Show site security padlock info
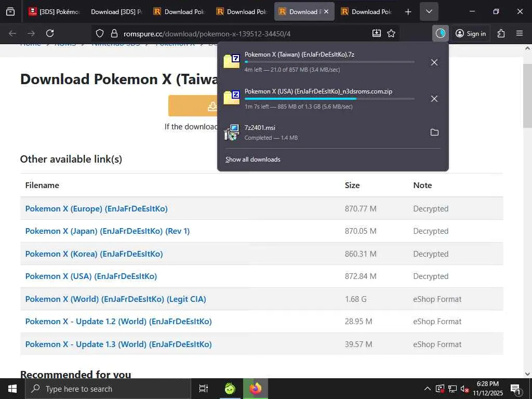Screen dimensions: 532x399 (114, 33)
